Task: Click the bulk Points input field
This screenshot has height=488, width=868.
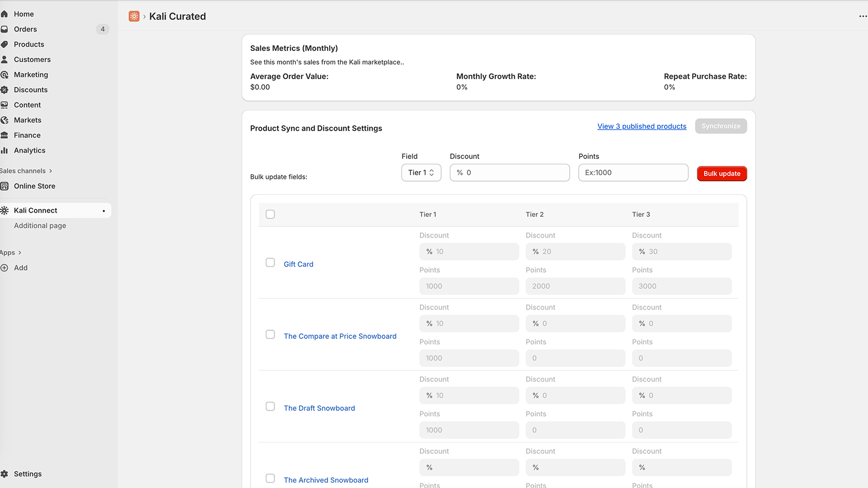Action: click(x=633, y=172)
